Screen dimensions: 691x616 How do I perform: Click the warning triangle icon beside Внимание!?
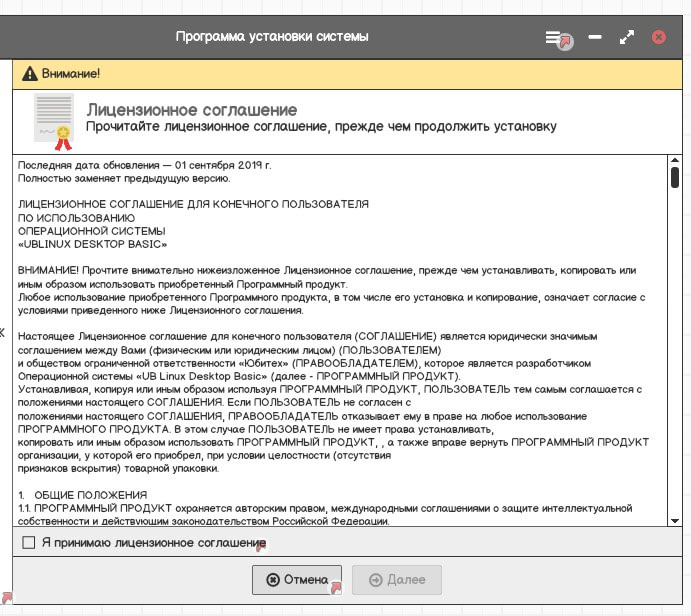point(30,74)
